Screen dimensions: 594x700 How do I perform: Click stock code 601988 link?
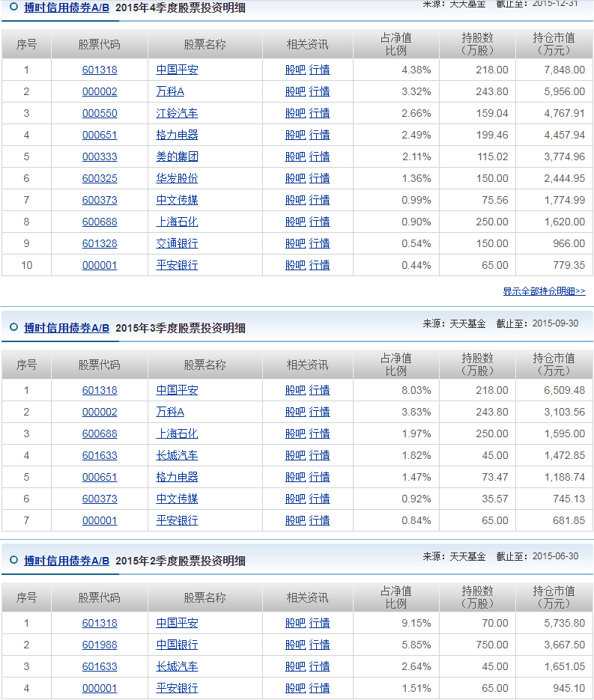click(x=100, y=645)
